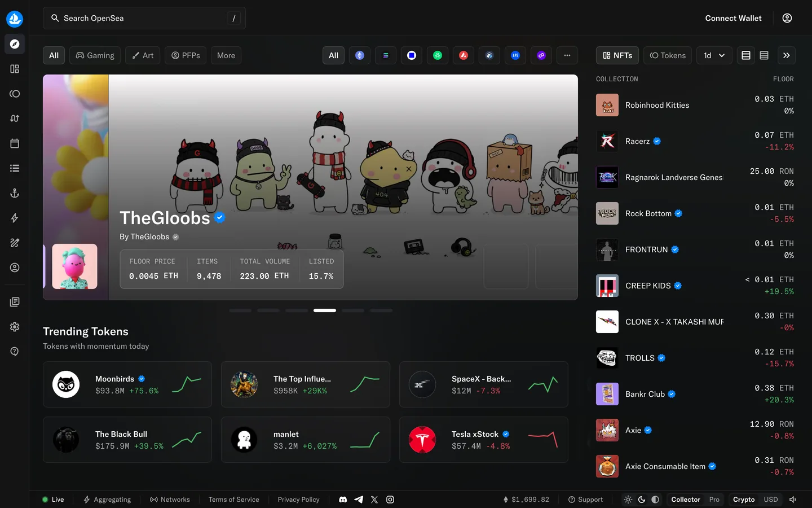Mute sounds with the speaker icon
The height and width of the screenshot is (508, 812).
[793, 500]
